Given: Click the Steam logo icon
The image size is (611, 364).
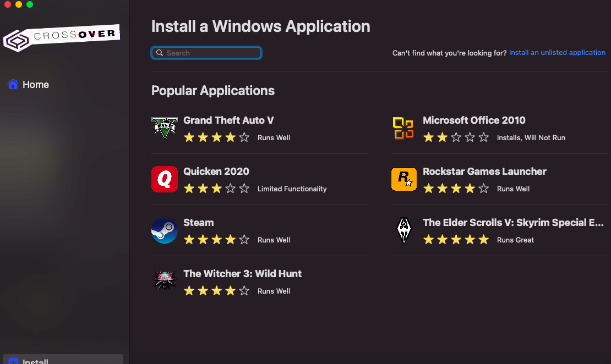Looking at the screenshot, I should pyautogui.click(x=165, y=230).
